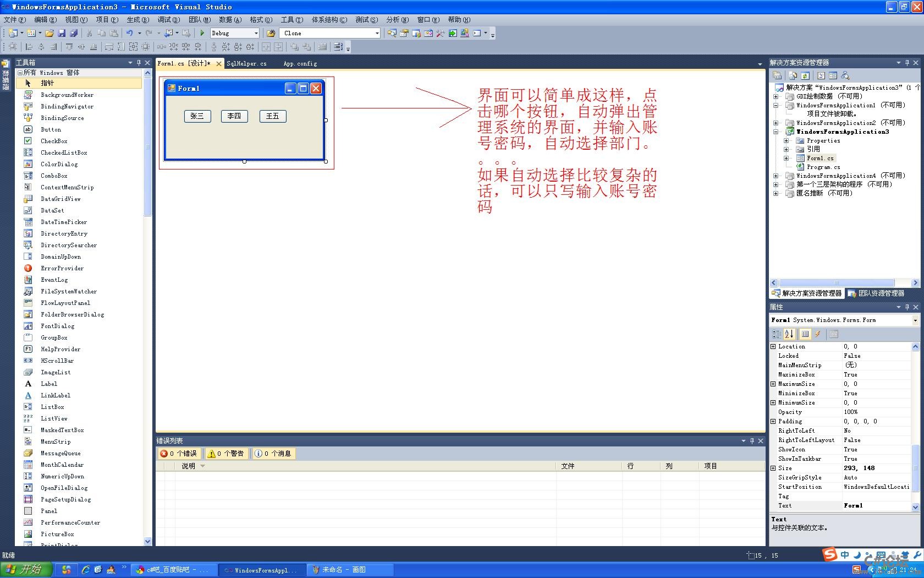Open the Debug configuration dropdown
Viewport: 924px width, 578px height.
coord(256,33)
